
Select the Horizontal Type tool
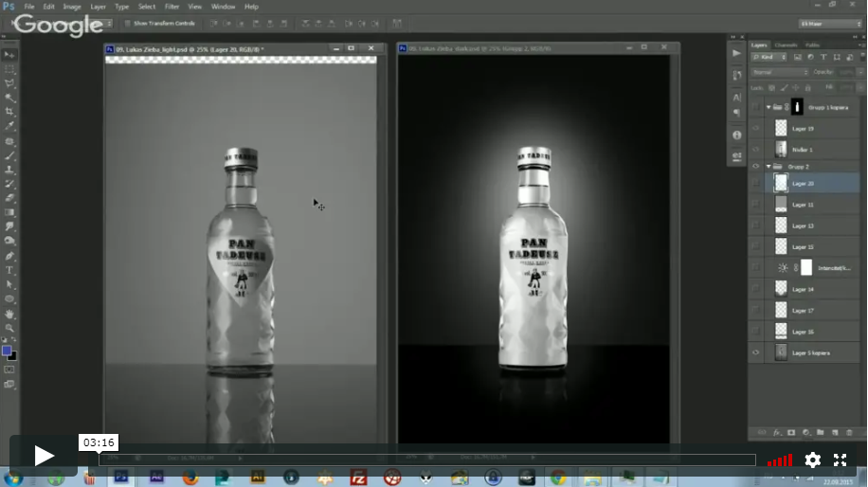(9, 270)
